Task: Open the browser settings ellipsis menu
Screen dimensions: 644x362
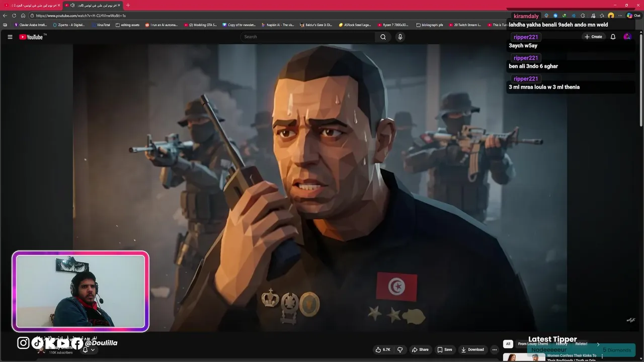Action: (x=620, y=16)
